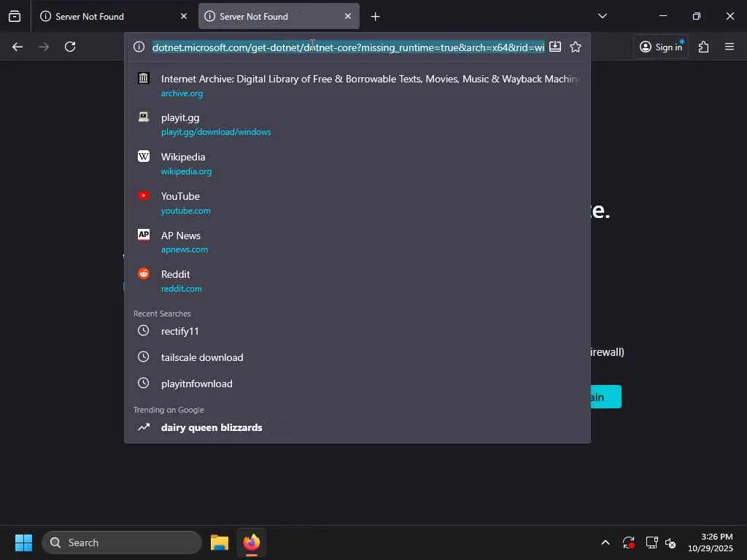Open the Wikipedia suggestion
This screenshot has height=560, width=747.
(x=357, y=163)
